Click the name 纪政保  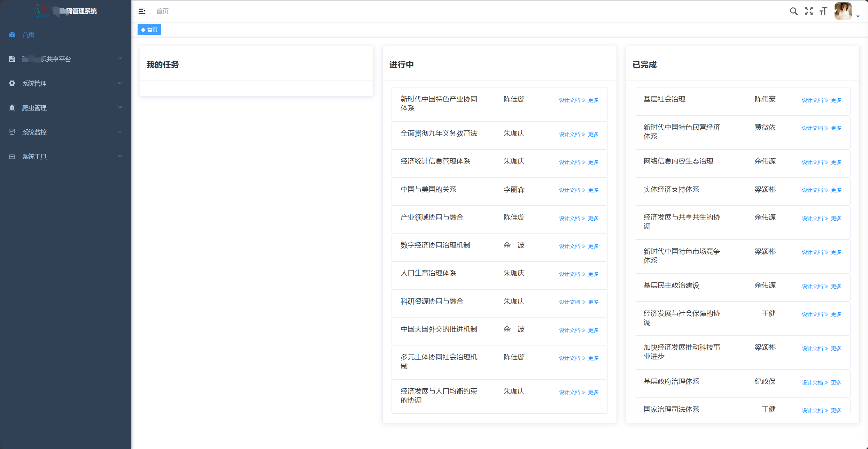coord(765,381)
